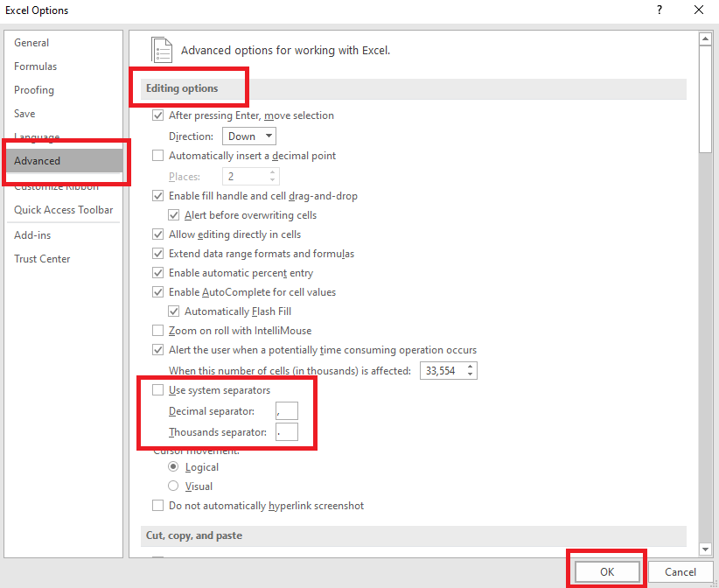Toggle After pressing Enter, move selection
The height and width of the screenshot is (588, 719).
point(157,115)
